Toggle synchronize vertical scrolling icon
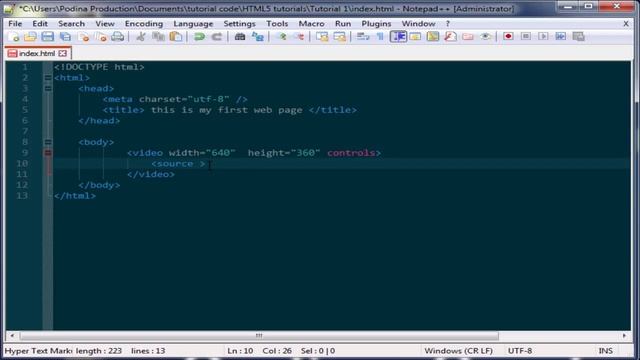The width and height of the screenshot is (640, 360). [322, 37]
